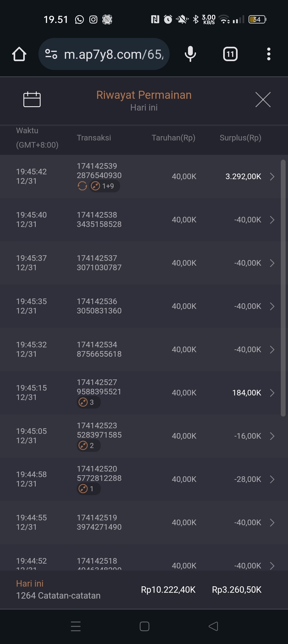Viewport: 288px width, 644px height.
Task: Tap the browser home icon
Action: click(19, 54)
